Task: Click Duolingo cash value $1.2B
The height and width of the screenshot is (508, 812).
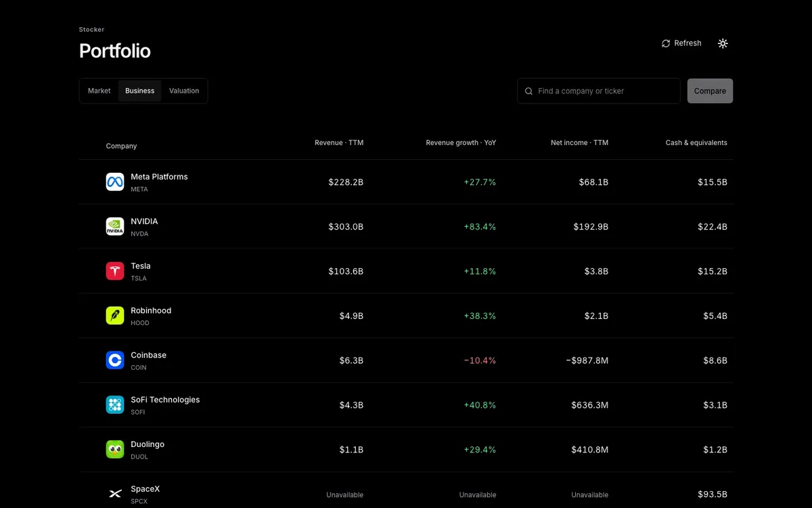Action: (715, 450)
